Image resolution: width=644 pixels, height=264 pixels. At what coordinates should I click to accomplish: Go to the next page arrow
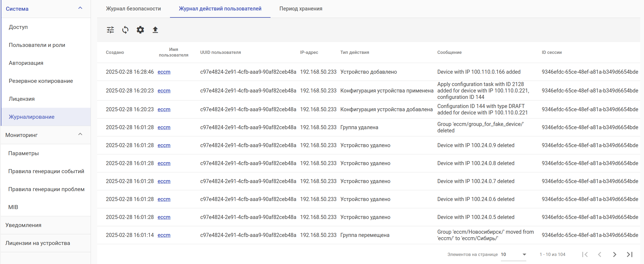click(615, 254)
